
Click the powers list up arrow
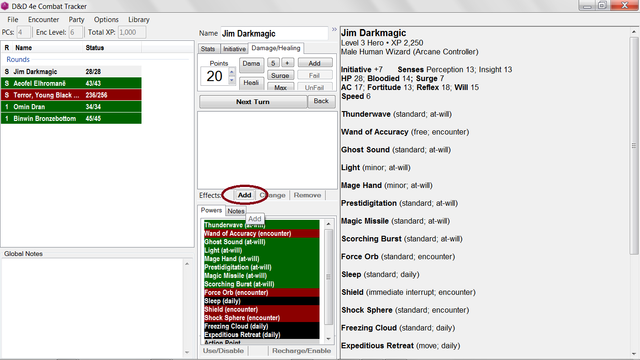pyautogui.click(x=328, y=224)
